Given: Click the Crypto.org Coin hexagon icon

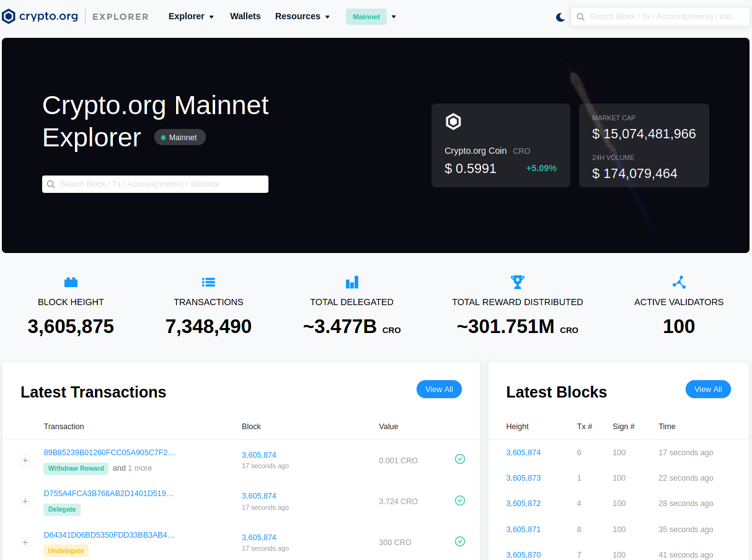Looking at the screenshot, I should coord(453,122).
